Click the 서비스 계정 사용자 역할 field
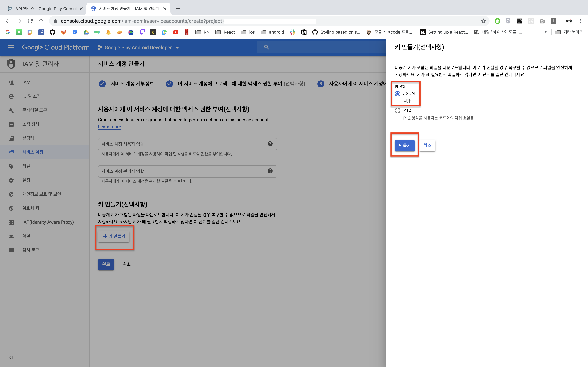 tap(182, 144)
